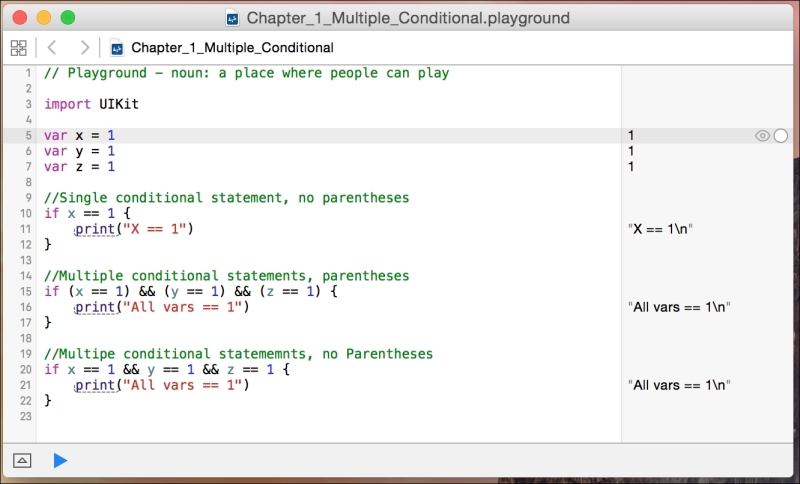Click line number 20 in the gutter
The height and width of the screenshot is (484, 800).
coord(26,369)
